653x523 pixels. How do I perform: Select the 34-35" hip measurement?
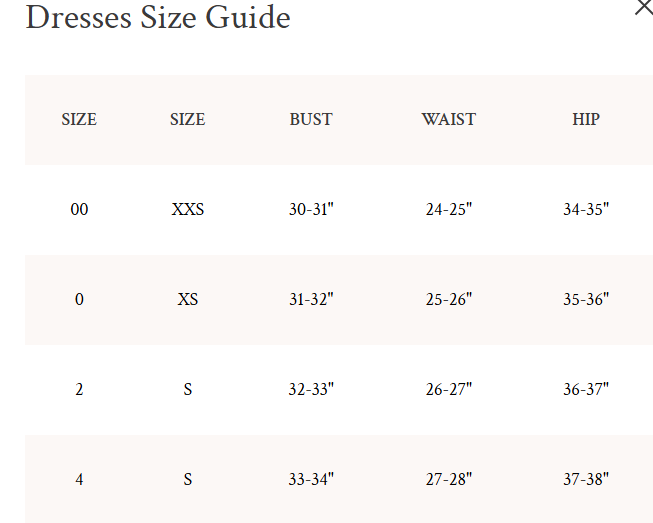coord(586,209)
